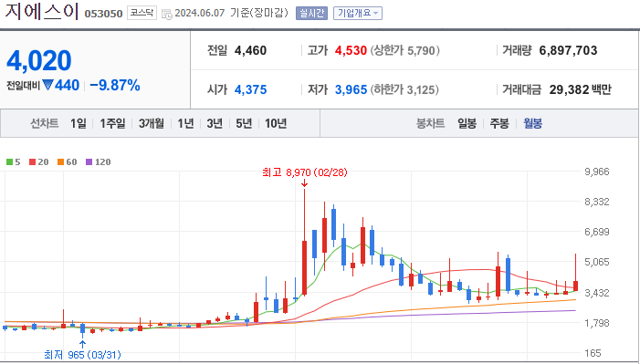
Task: Select the 3년 line chart tab
Action: click(x=215, y=123)
